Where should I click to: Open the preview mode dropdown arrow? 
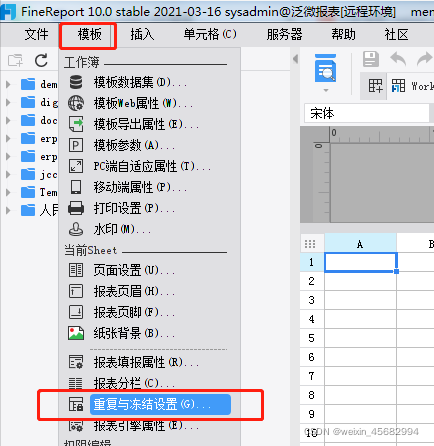tap(326, 90)
